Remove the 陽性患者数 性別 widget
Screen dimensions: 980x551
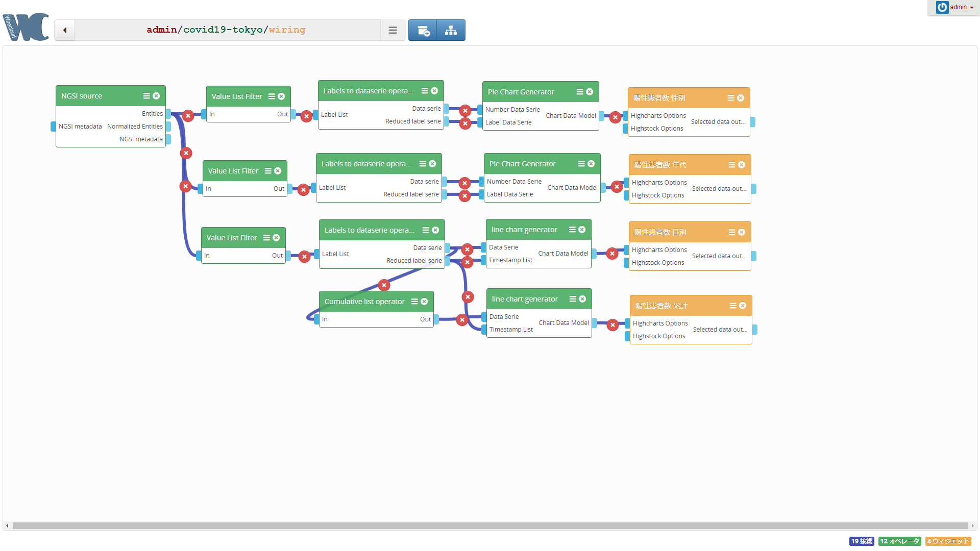point(741,98)
